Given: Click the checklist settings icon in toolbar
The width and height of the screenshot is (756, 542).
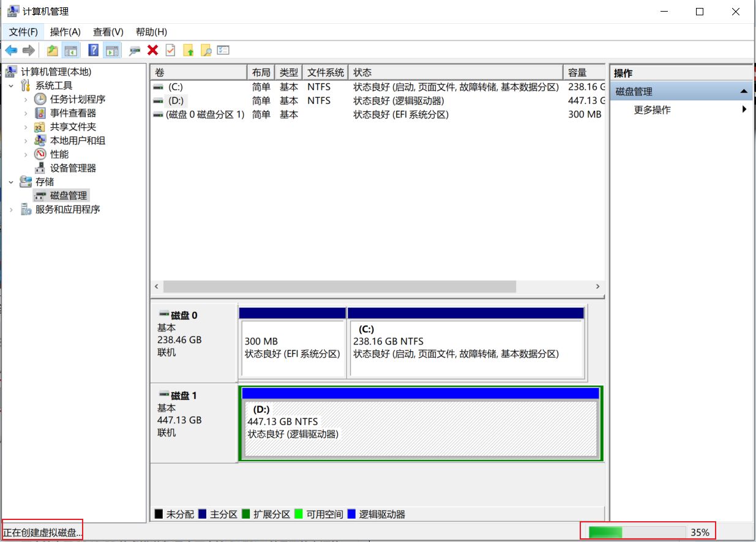Looking at the screenshot, I should coord(223,50).
